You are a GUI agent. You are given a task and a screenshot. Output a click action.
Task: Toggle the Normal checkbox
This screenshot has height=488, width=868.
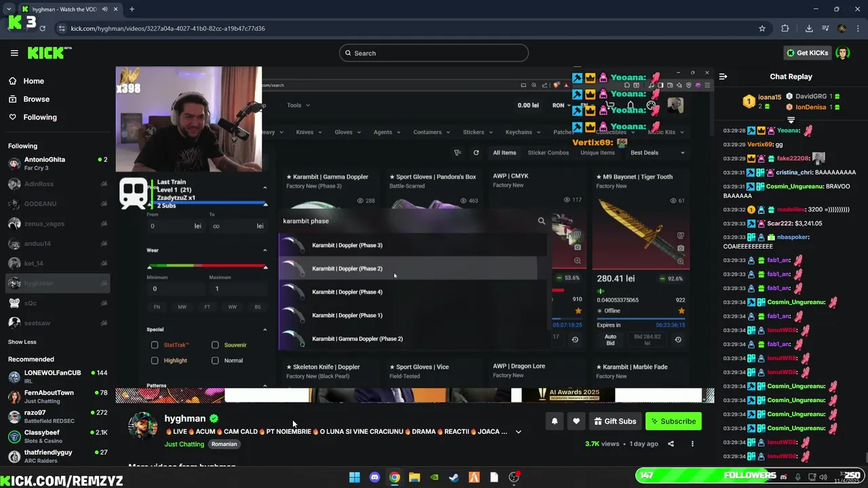[x=215, y=361]
